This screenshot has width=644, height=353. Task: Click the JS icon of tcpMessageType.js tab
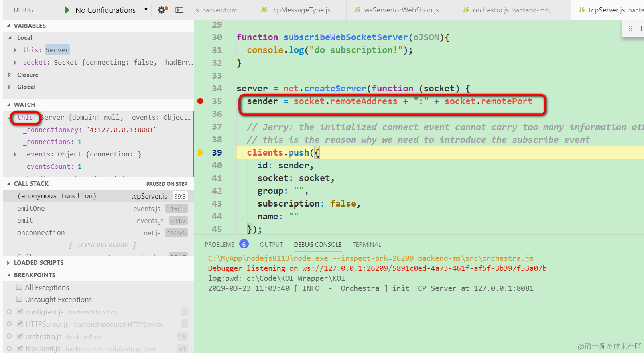click(x=264, y=10)
